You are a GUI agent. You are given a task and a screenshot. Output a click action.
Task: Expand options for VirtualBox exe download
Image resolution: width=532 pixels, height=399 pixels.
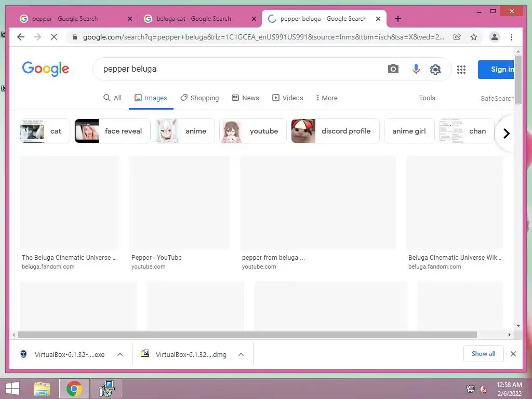click(120, 354)
